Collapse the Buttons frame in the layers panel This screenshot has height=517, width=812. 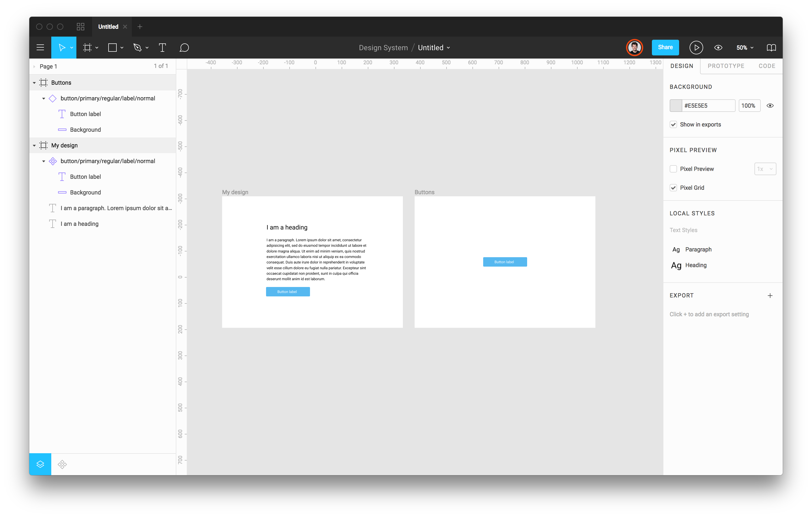(x=34, y=83)
